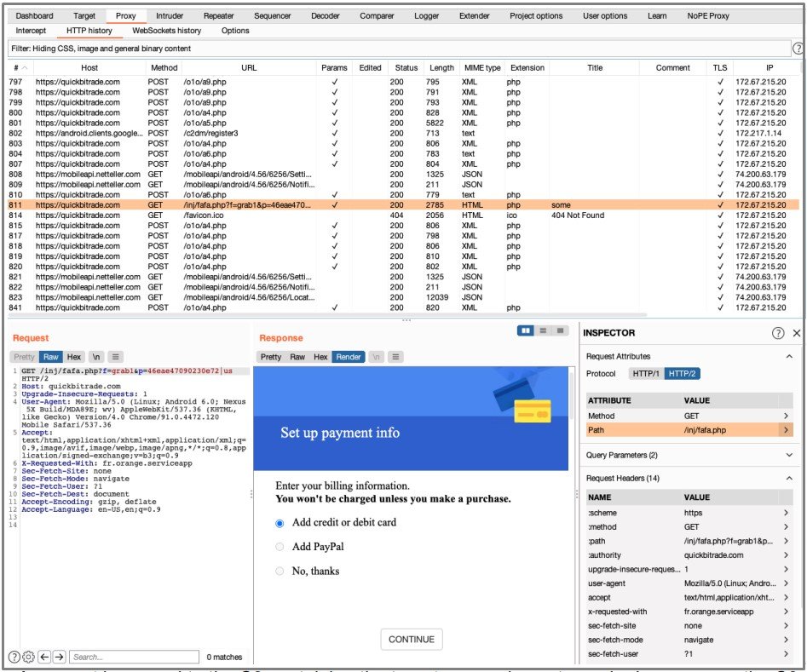This screenshot has width=807, height=672.
Task: Collapse the Request Headers (14) section
Action: point(788,479)
